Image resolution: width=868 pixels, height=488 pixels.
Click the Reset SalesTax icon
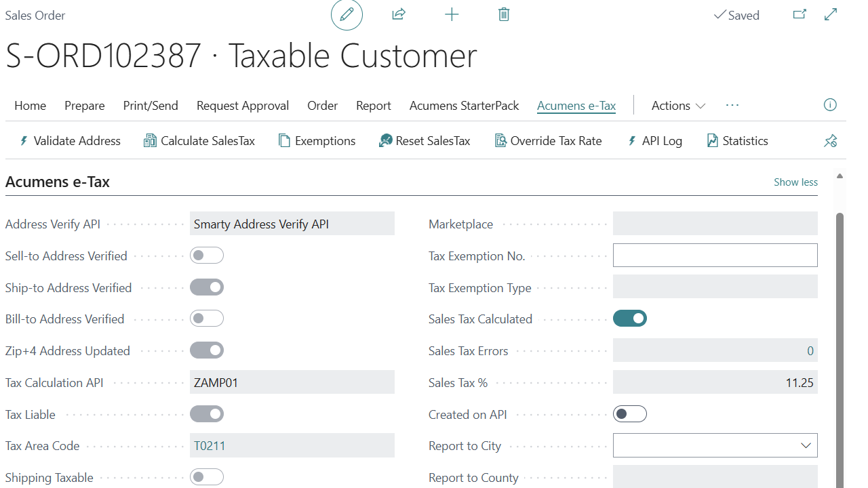(385, 141)
